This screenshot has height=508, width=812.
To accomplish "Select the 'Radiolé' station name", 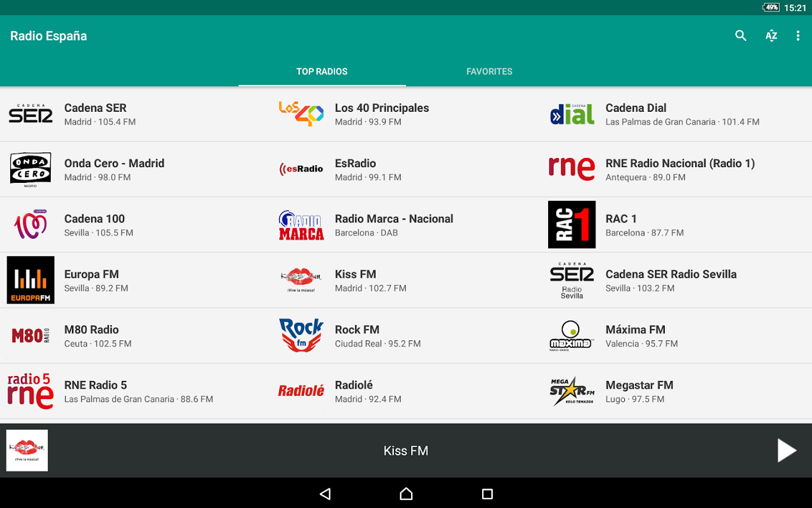I will tap(354, 385).
